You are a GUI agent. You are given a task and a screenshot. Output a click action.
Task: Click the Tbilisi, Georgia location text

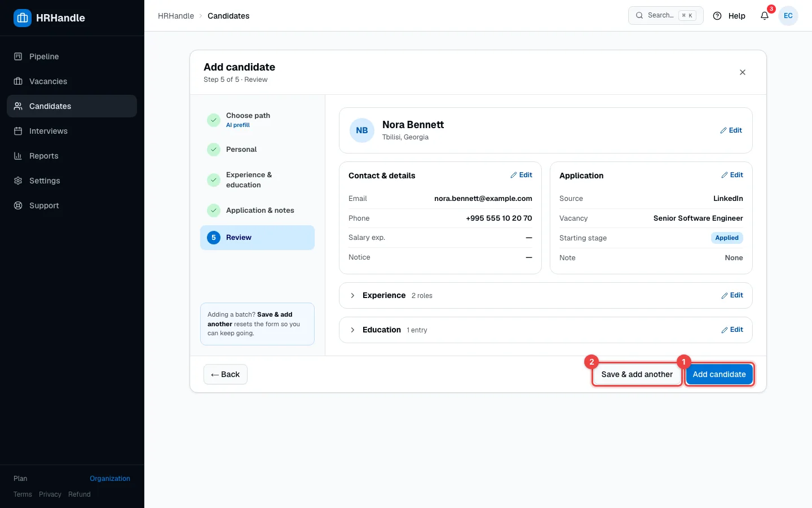pyautogui.click(x=405, y=137)
